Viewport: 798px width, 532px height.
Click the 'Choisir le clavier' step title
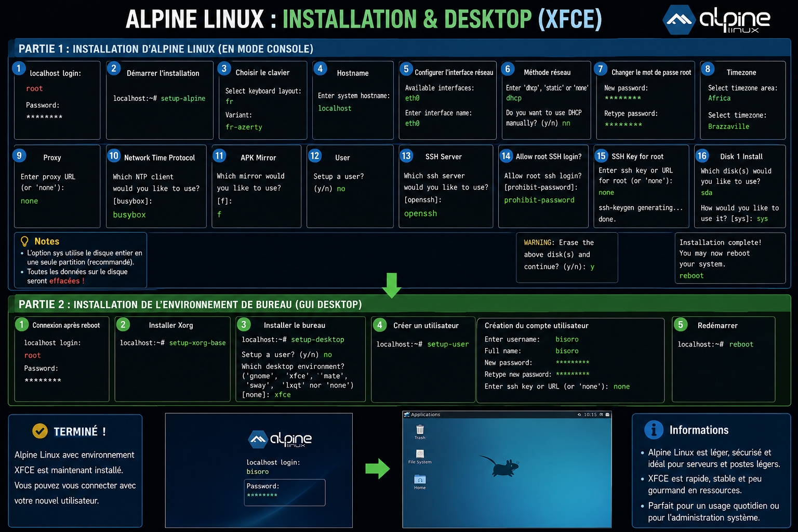[262, 73]
